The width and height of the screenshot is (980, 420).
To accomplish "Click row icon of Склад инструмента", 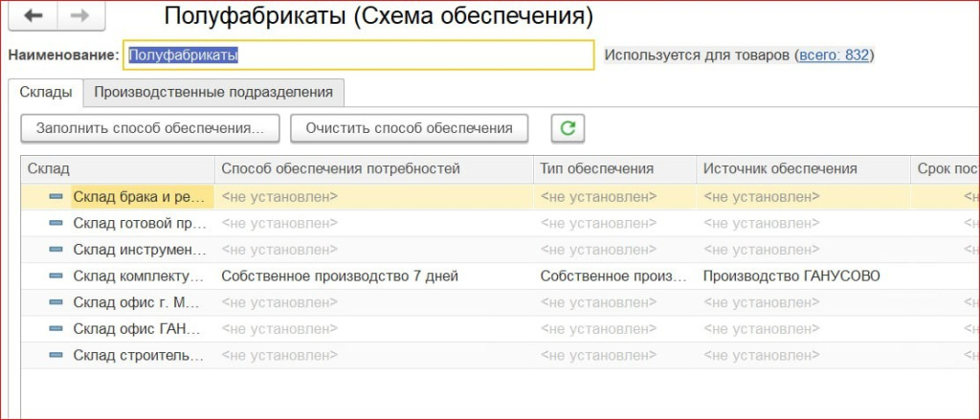I will [x=56, y=250].
